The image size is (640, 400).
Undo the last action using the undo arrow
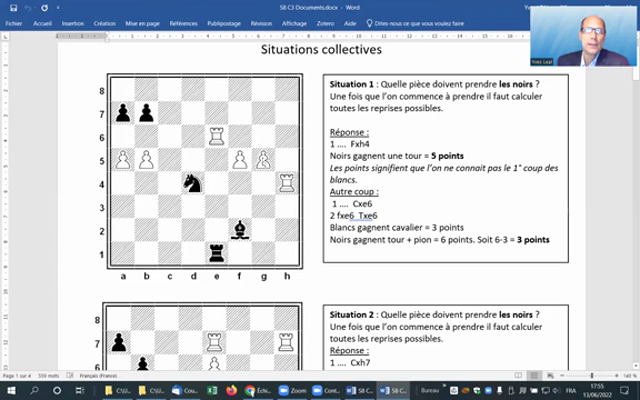(27, 8)
